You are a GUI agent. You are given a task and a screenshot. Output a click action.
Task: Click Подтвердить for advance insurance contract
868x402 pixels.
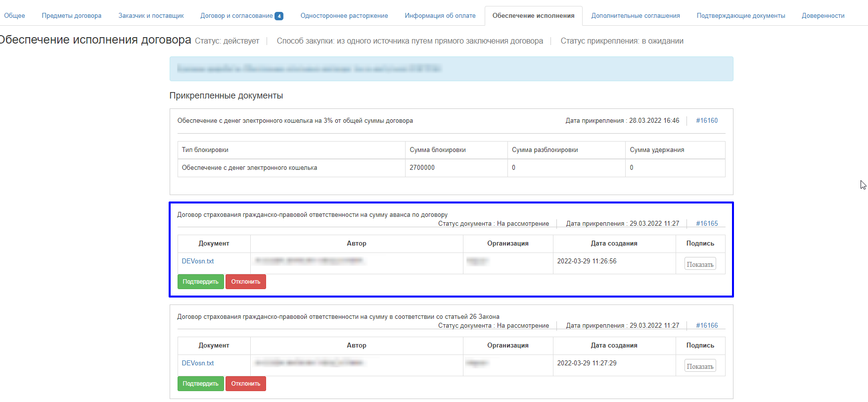(x=200, y=282)
